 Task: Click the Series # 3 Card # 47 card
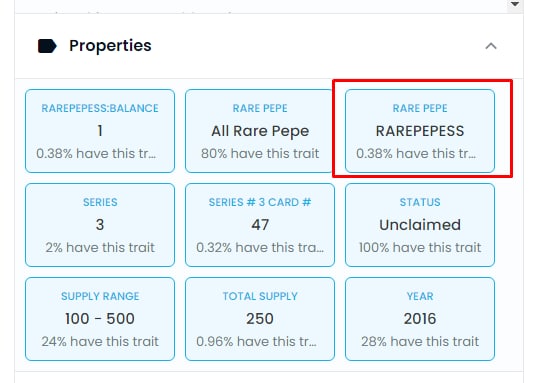coord(260,225)
